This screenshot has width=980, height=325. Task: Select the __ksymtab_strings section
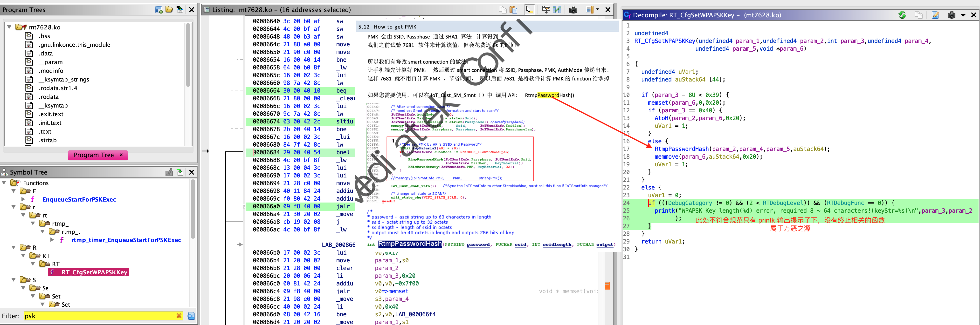[x=63, y=80]
